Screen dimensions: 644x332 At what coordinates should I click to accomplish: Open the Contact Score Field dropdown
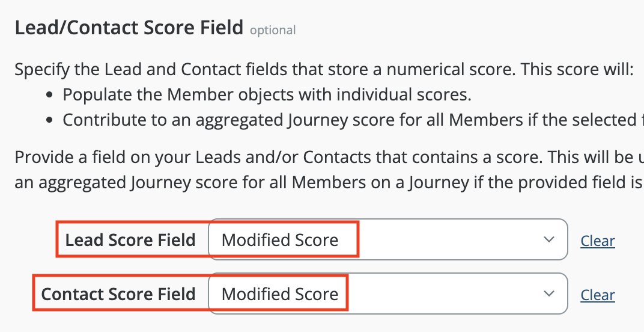click(x=387, y=294)
